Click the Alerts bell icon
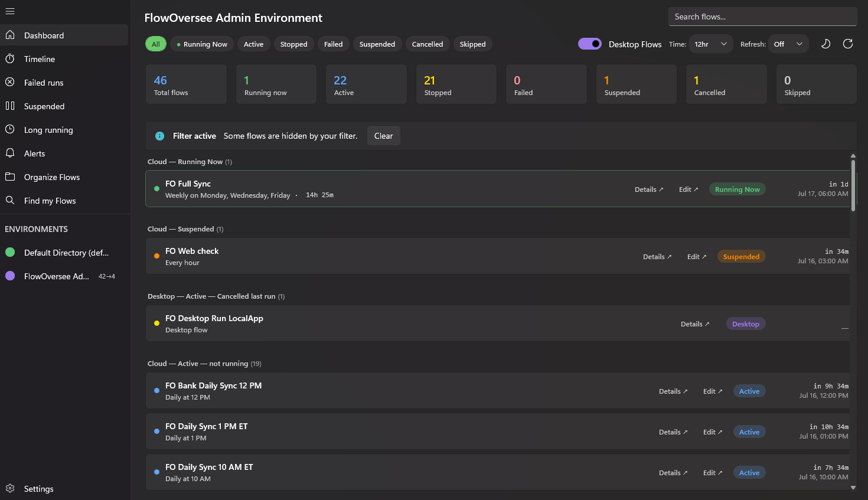Viewport: 868px width, 500px height. click(10, 153)
